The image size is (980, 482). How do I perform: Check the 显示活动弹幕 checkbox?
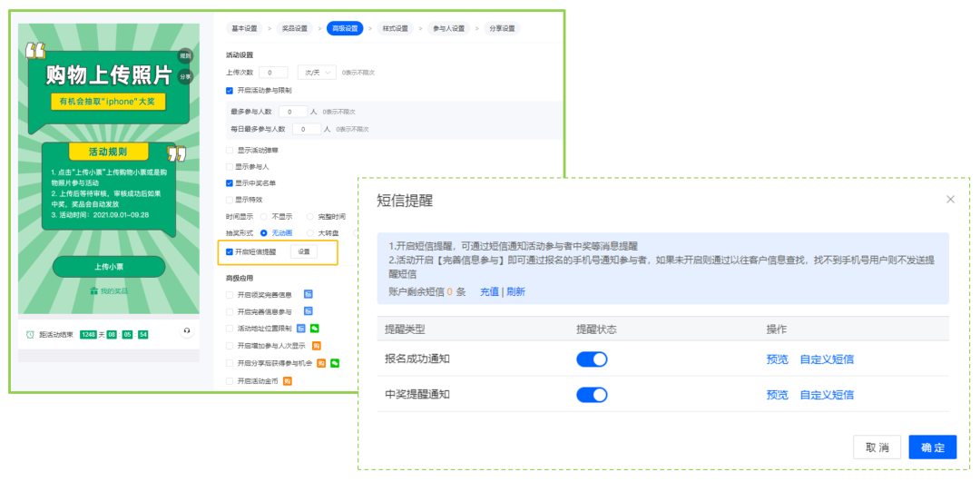point(230,150)
